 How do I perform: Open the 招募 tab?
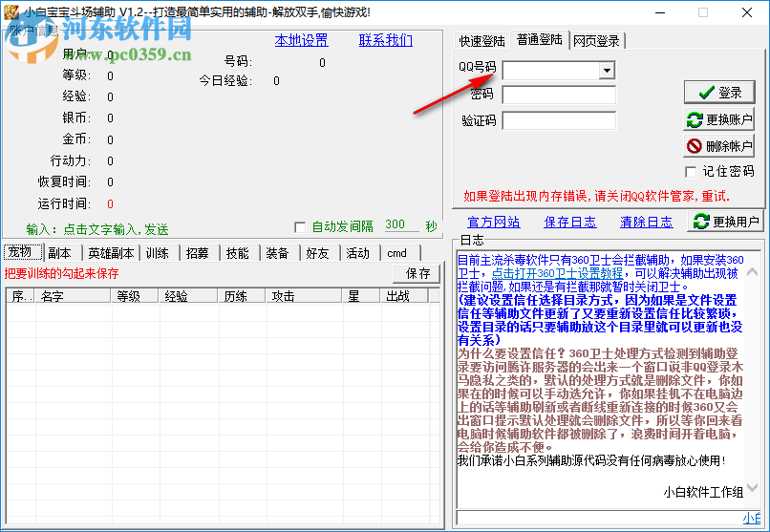[198, 253]
